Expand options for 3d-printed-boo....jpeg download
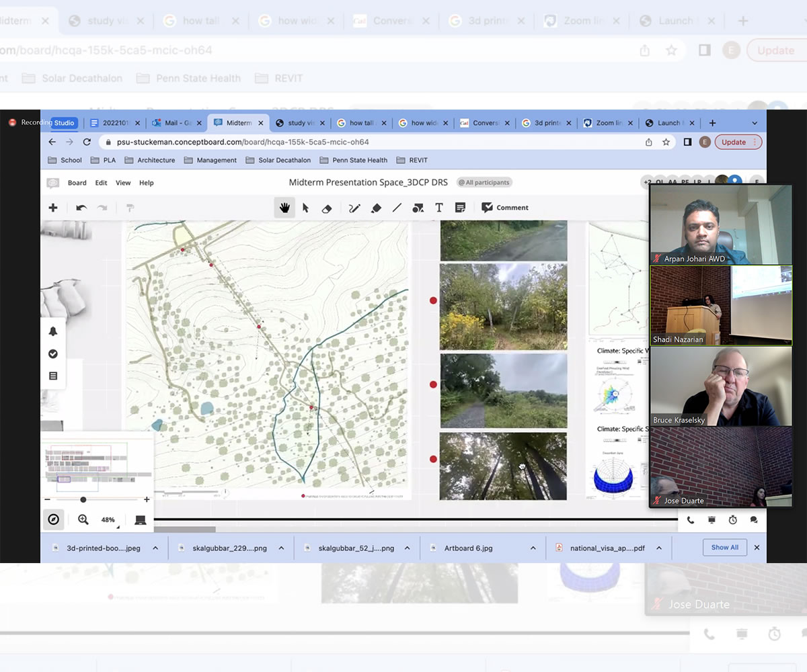Image resolution: width=807 pixels, height=672 pixels. click(x=155, y=548)
